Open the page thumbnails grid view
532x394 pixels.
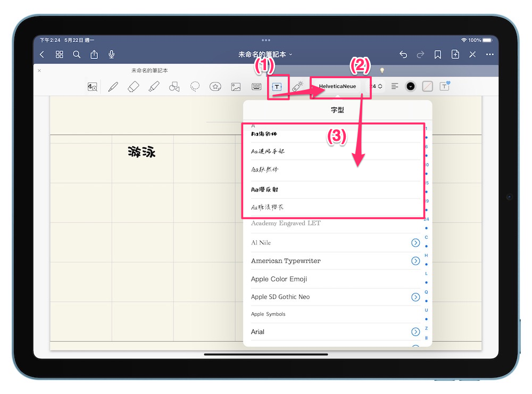[60, 54]
